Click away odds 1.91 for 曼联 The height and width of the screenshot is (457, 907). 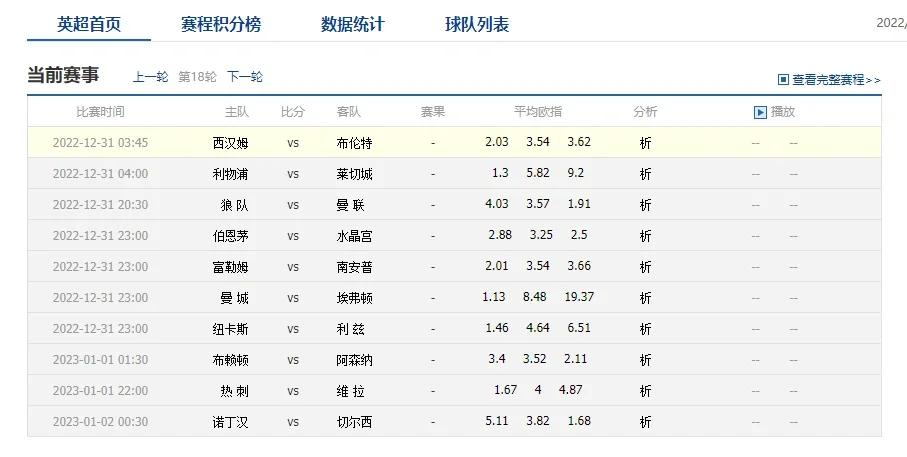pyautogui.click(x=579, y=204)
